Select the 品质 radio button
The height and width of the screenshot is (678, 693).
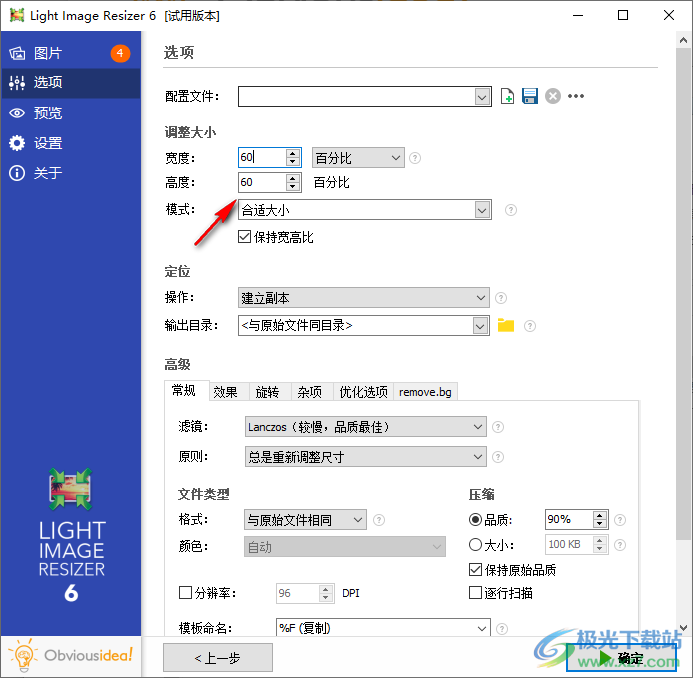475,519
